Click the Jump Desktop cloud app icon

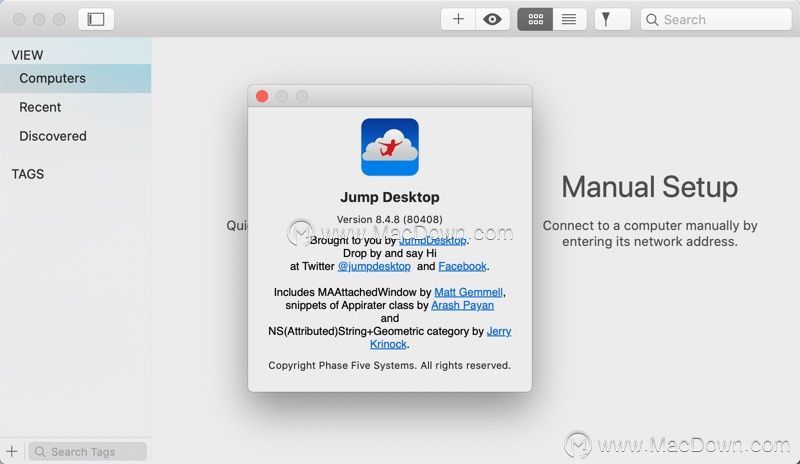(x=390, y=147)
